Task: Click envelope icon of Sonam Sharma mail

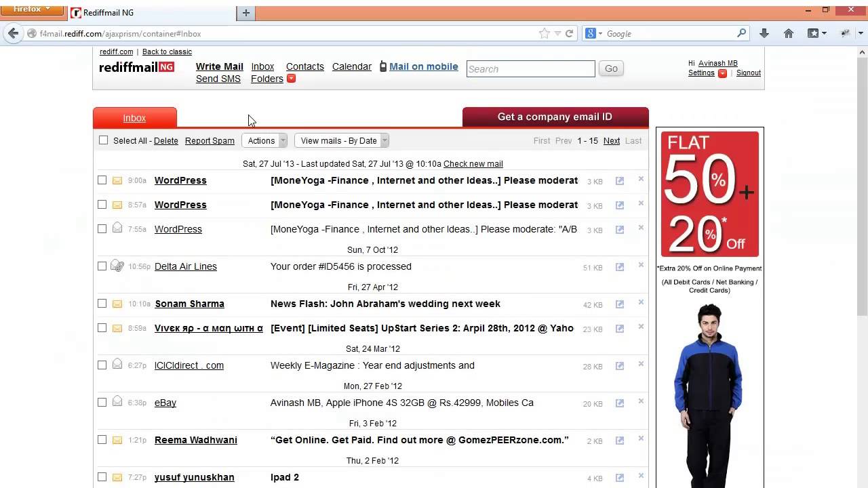Action: click(117, 304)
